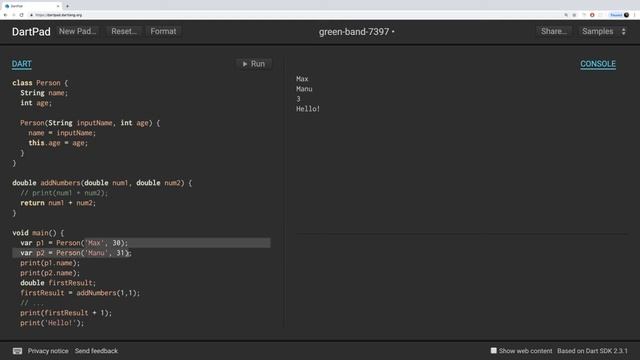The width and height of the screenshot is (640, 360).
Task: Reload the page in browser
Action: pyautogui.click(x=22, y=15)
